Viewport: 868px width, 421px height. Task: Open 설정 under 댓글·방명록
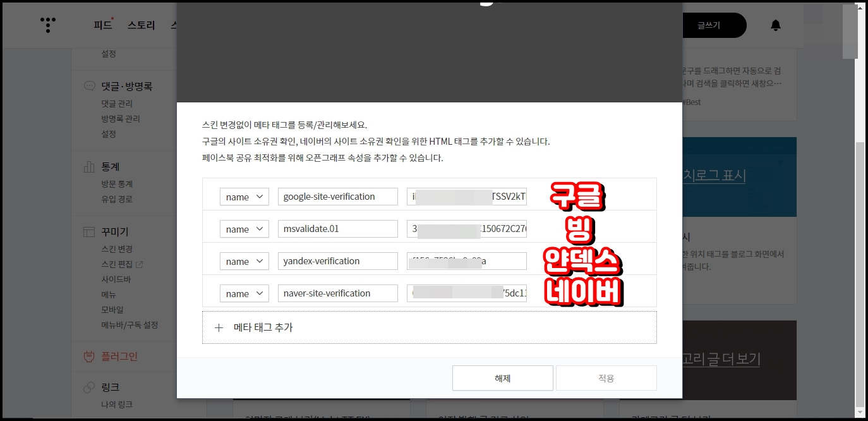click(109, 134)
